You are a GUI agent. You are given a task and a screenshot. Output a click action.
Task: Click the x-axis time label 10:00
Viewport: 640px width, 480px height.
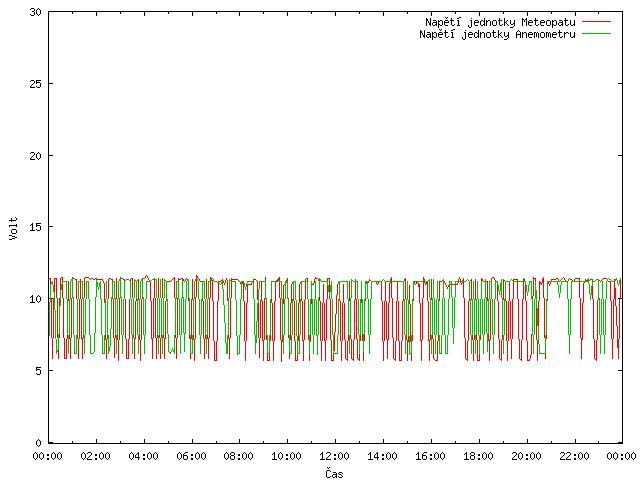(287, 456)
